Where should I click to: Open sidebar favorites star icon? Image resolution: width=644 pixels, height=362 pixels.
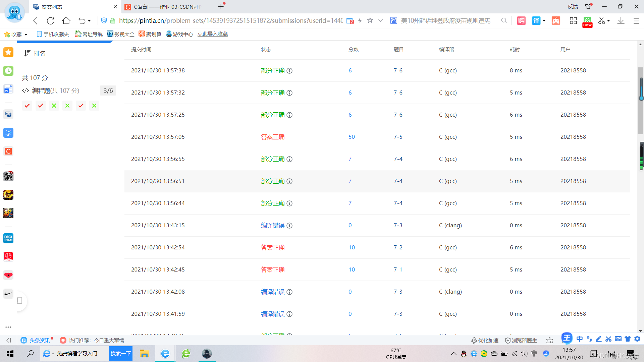tap(8, 52)
